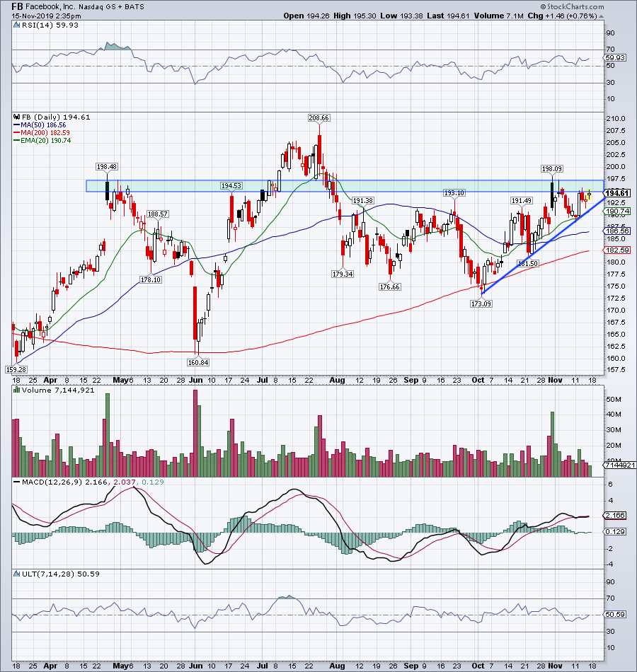
Task: Click the RSI(14) panel chart icon
Action: tap(16, 25)
